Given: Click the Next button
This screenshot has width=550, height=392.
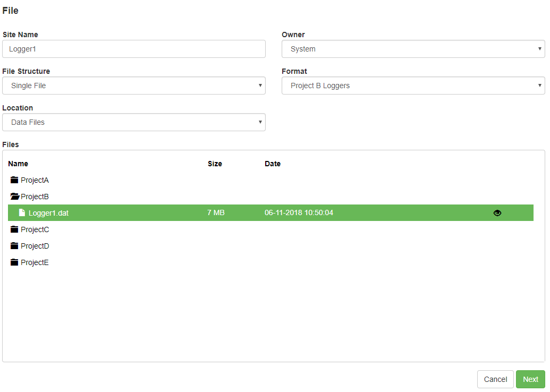Looking at the screenshot, I should click(530, 379).
